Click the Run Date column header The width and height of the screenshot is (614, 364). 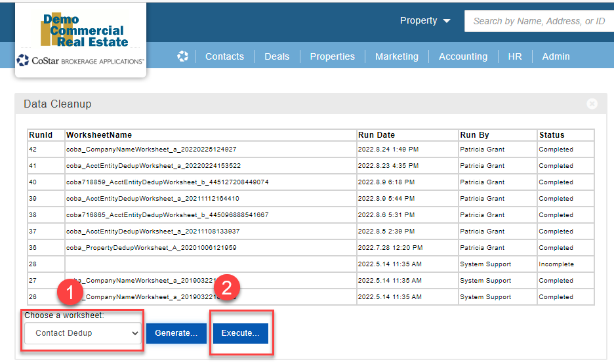377,135
